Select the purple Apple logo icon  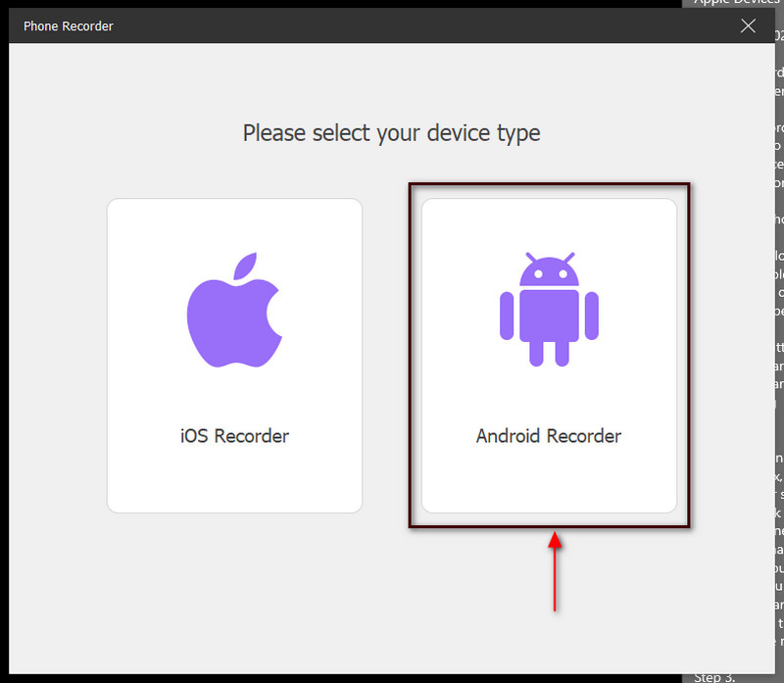(234, 310)
